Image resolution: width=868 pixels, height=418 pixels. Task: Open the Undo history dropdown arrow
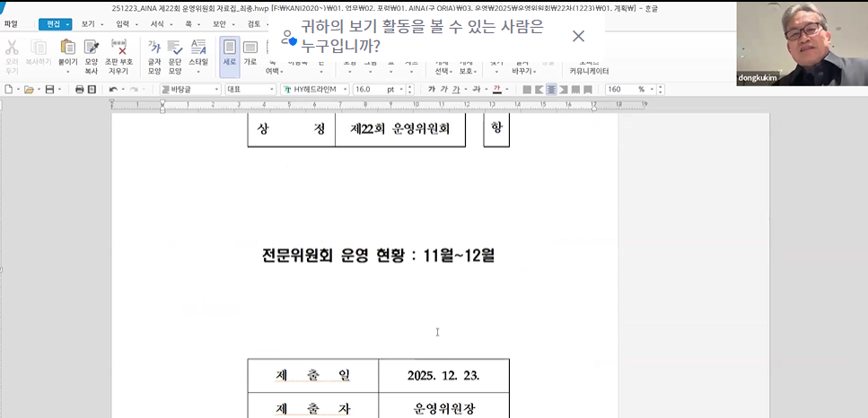(122, 89)
